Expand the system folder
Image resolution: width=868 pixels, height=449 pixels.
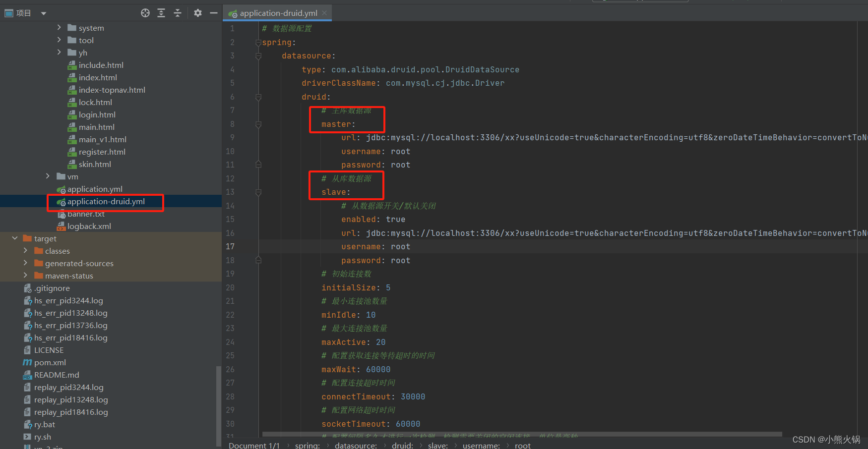click(x=59, y=27)
